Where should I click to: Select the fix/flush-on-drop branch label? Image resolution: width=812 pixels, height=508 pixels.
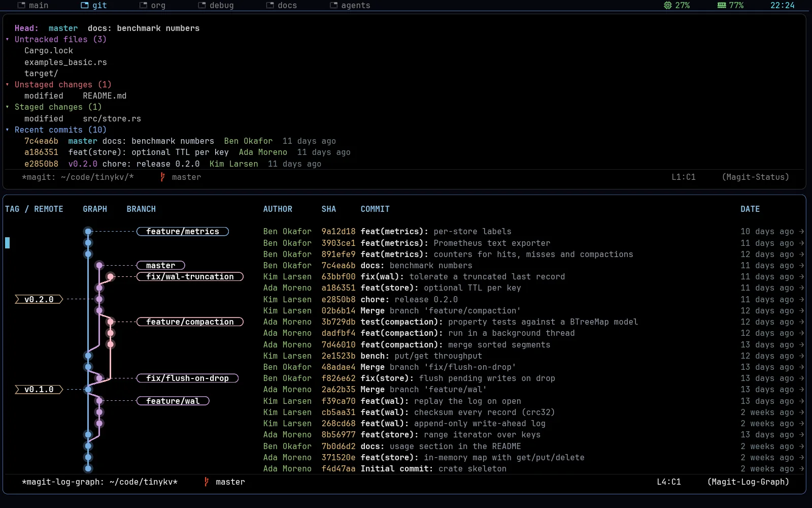click(x=187, y=378)
